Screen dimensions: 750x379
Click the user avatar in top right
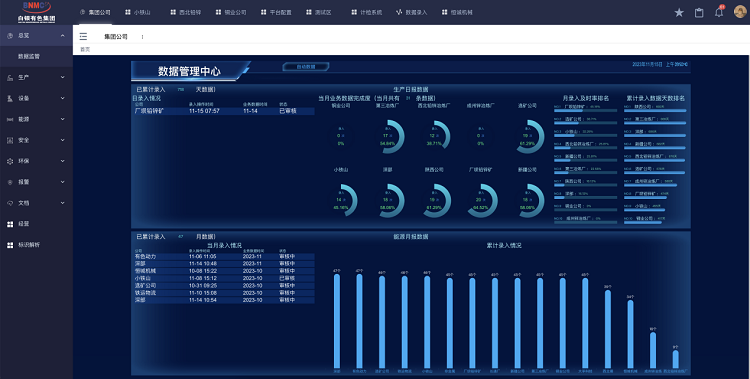740,12
